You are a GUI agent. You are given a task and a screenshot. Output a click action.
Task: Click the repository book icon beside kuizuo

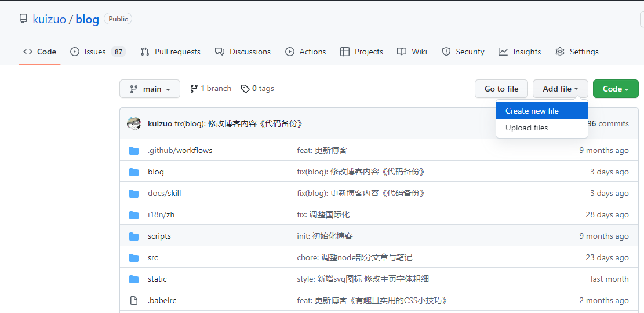pos(23,19)
